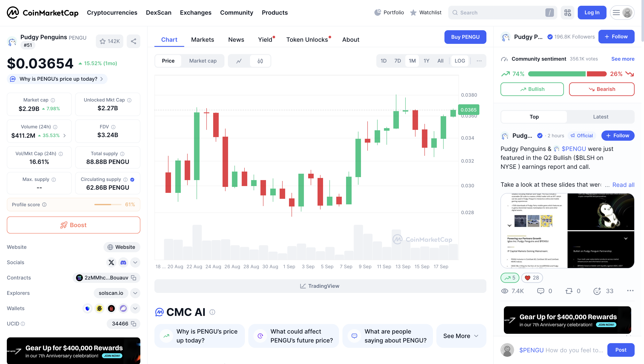644x364 pixels.
Task: Switch chart to Market cap view
Action: 203,61
